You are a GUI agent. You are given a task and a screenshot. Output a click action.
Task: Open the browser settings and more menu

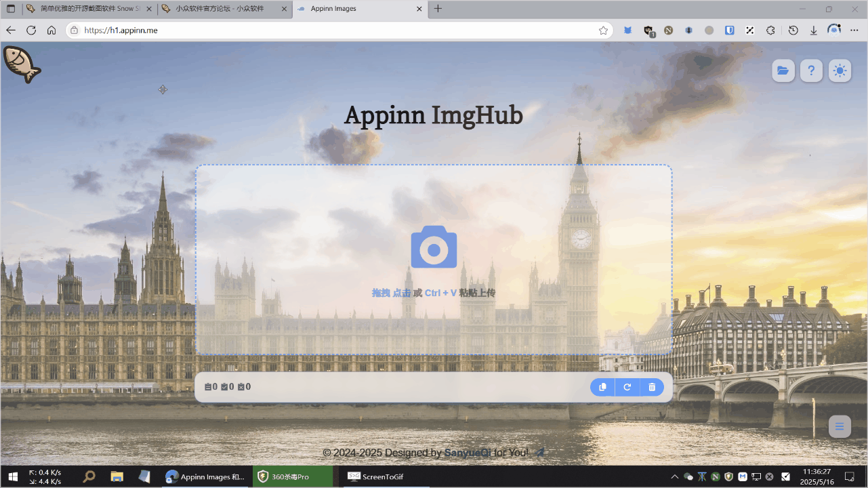854,30
